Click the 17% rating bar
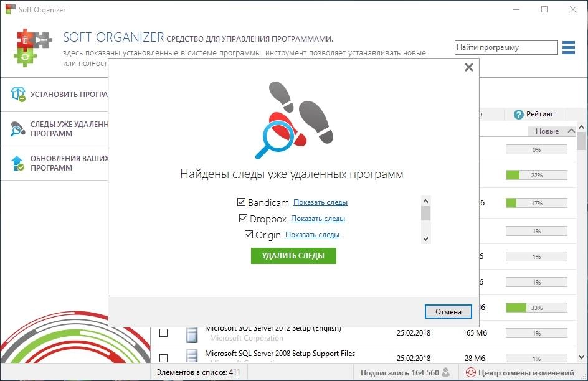This screenshot has height=381, width=588. pyautogui.click(x=536, y=203)
